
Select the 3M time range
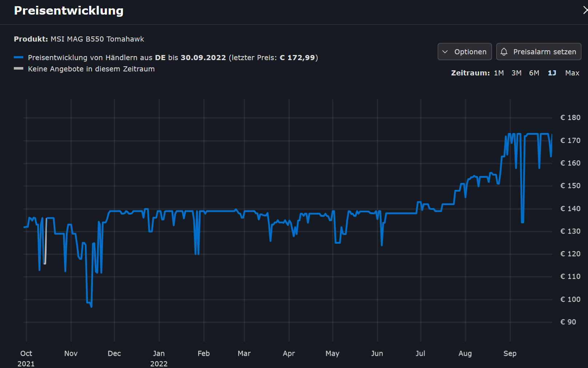pos(517,73)
